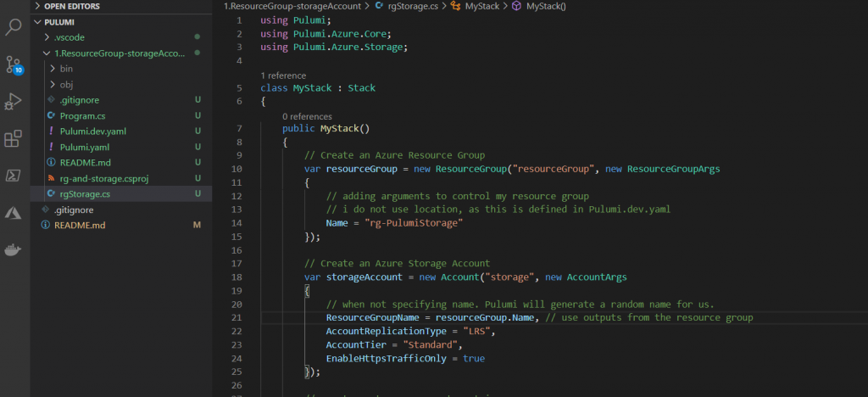Click the "rg-PulumiStorage" string on line 14

tap(414, 223)
